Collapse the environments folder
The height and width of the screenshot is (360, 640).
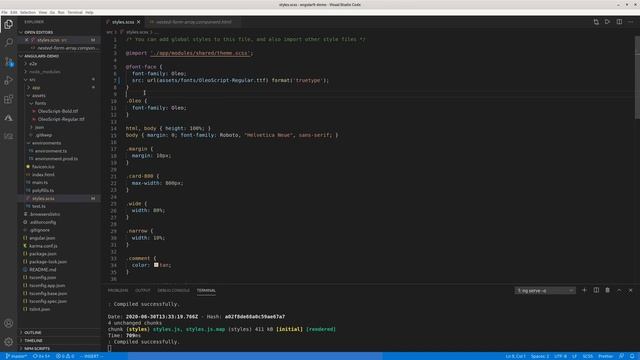[x=46, y=143]
